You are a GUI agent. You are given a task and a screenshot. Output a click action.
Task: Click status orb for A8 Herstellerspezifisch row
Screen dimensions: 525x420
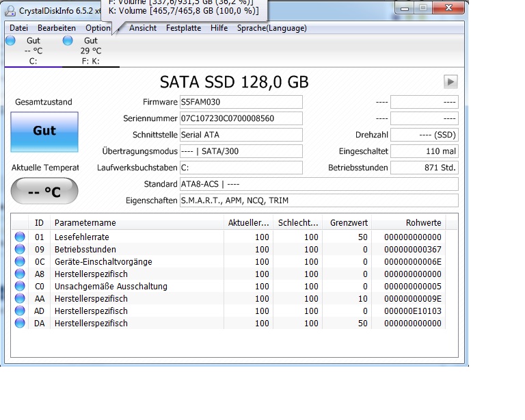[20, 274]
